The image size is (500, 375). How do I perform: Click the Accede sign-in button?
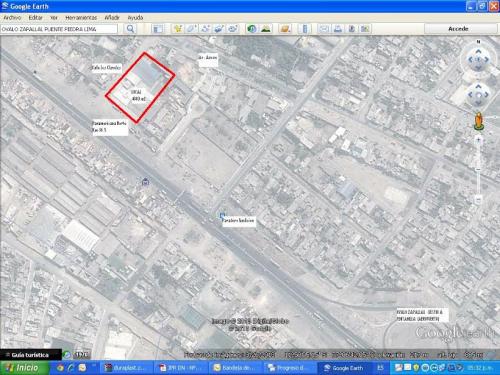pos(458,29)
